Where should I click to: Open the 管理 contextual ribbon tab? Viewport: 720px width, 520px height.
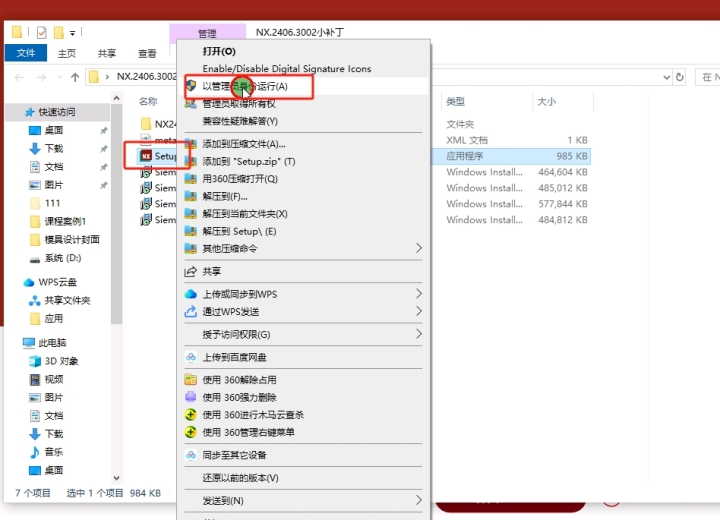pyautogui.click(x=207, y=34)
